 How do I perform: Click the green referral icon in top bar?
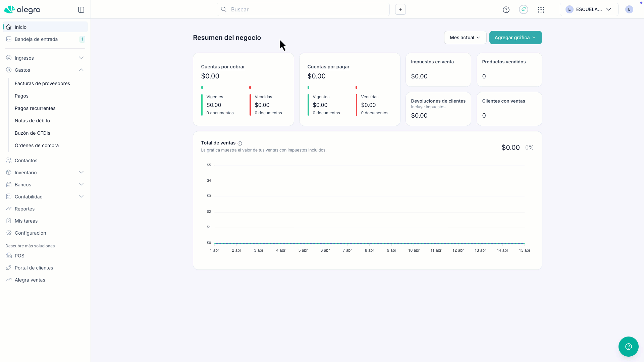[x=523, y=9]
